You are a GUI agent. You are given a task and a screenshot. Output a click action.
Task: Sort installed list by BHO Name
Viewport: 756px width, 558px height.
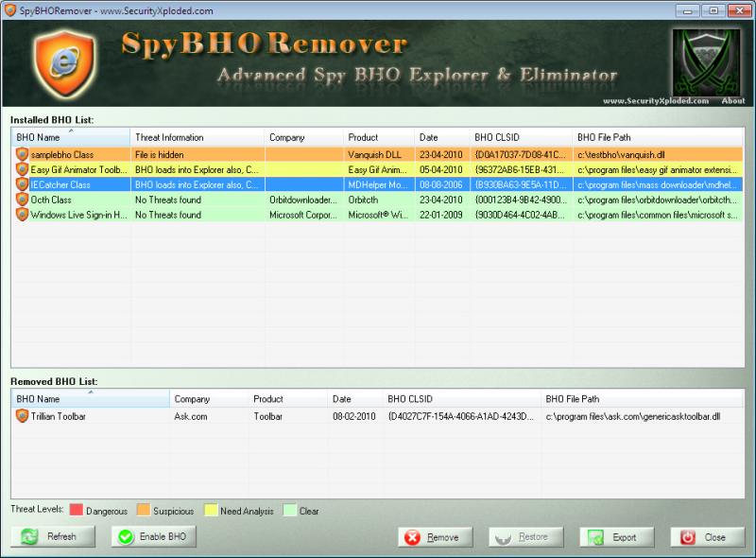point(70,137)
